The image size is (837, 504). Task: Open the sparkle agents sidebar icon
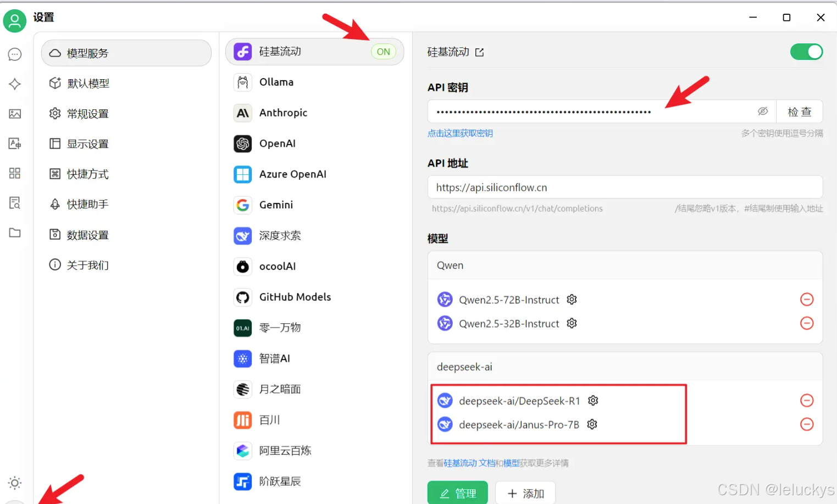tap(15, 84)
